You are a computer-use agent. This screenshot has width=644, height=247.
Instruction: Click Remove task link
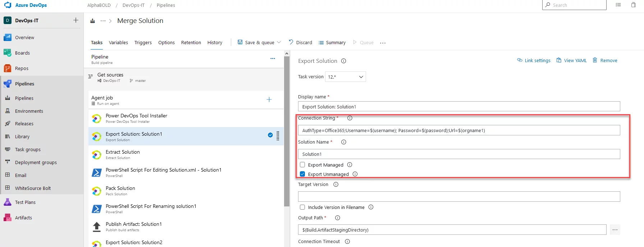(x=605, y=60)
